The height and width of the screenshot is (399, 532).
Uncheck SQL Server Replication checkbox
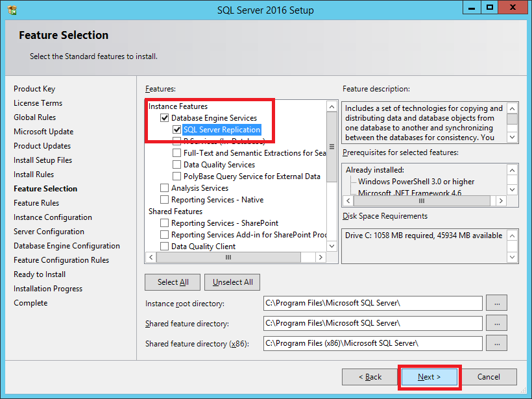(x=177, y=130)
